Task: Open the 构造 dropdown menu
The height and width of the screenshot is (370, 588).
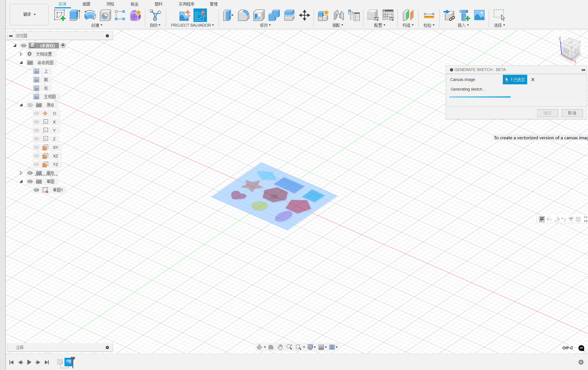Action: click(408, 25)
